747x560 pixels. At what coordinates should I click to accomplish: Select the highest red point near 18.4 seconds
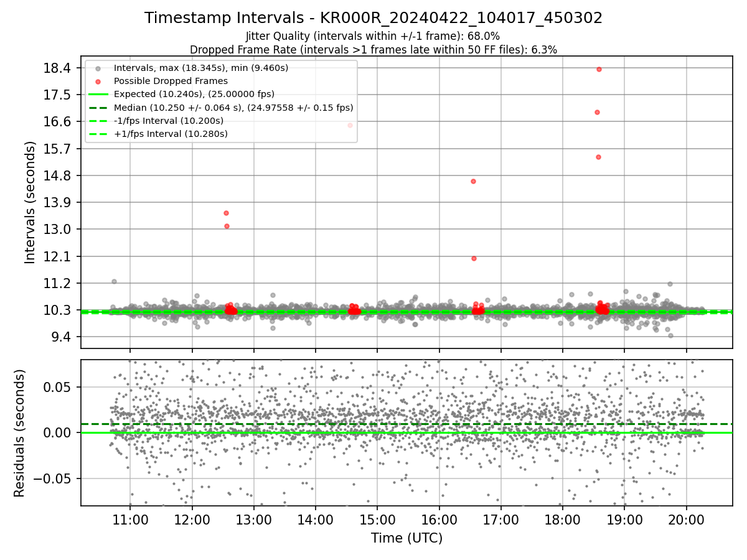[599, 69]
